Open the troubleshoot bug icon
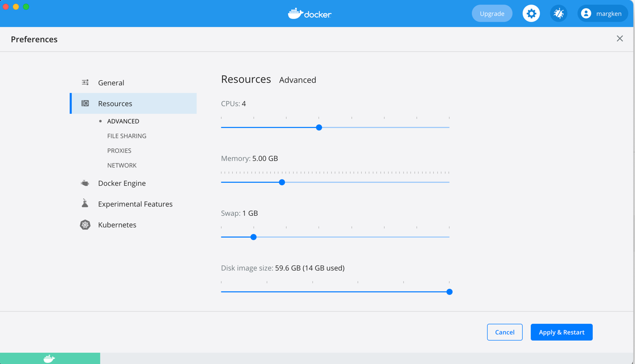The width and height of the screenshot is (635, 364). pyautogui.click(x=558, y=13)
